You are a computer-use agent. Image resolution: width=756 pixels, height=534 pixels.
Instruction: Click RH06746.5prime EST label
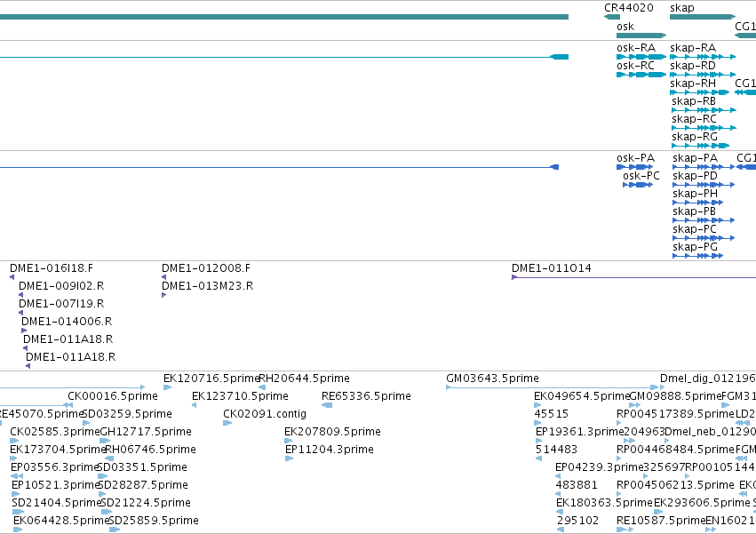point(150,450)
